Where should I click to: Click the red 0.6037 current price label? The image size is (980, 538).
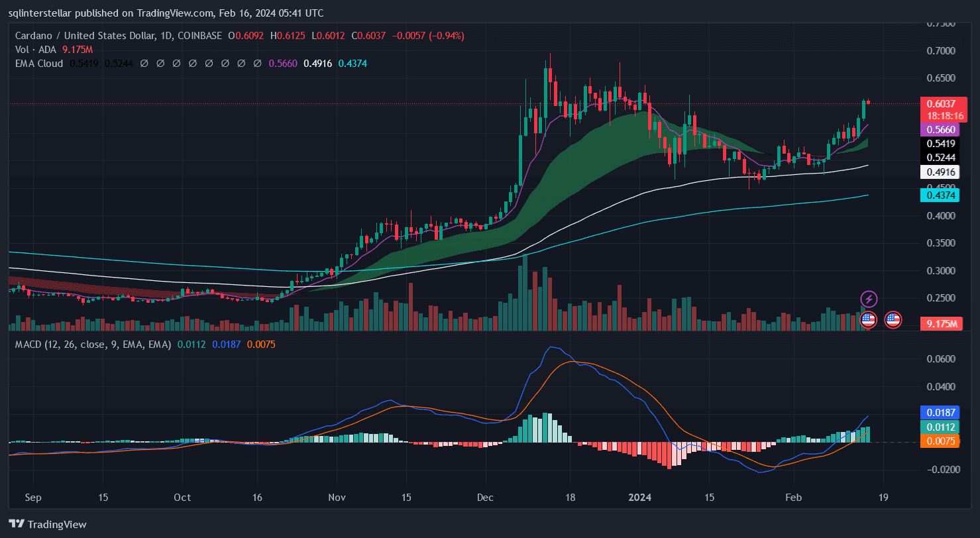[944, 103]
